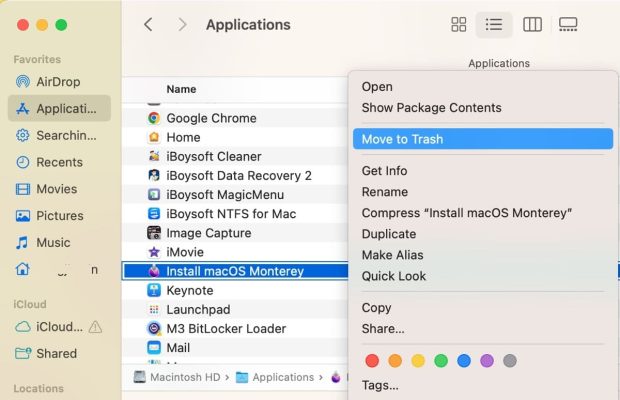Screen dimensions: 620x400
Task: Select the Launchpad row name
Action: tap(198, 309)
